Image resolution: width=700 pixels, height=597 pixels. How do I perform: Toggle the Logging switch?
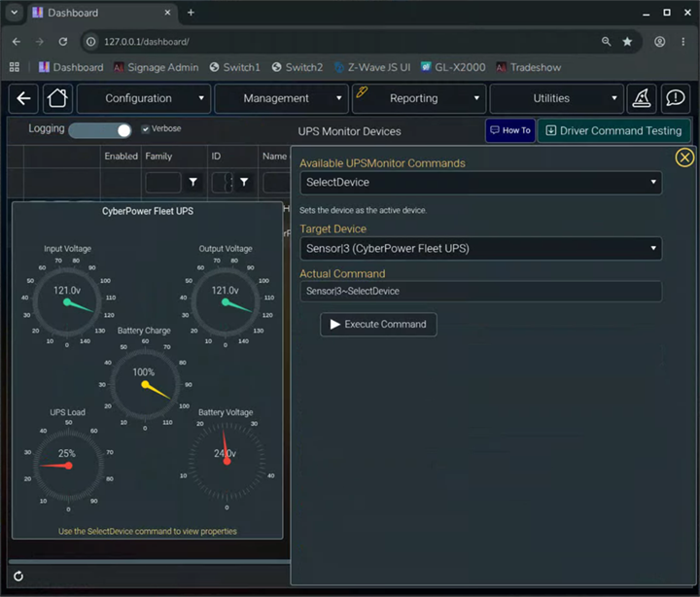pos(100,130)
